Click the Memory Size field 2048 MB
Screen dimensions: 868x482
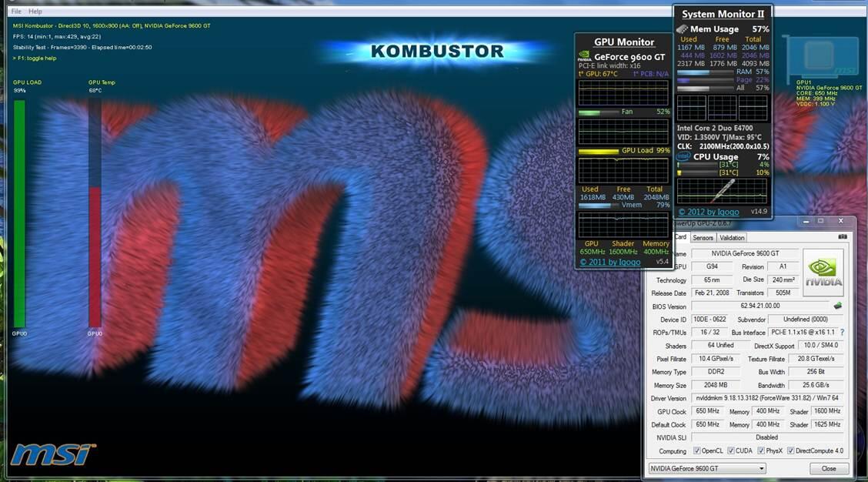[716, 385]
